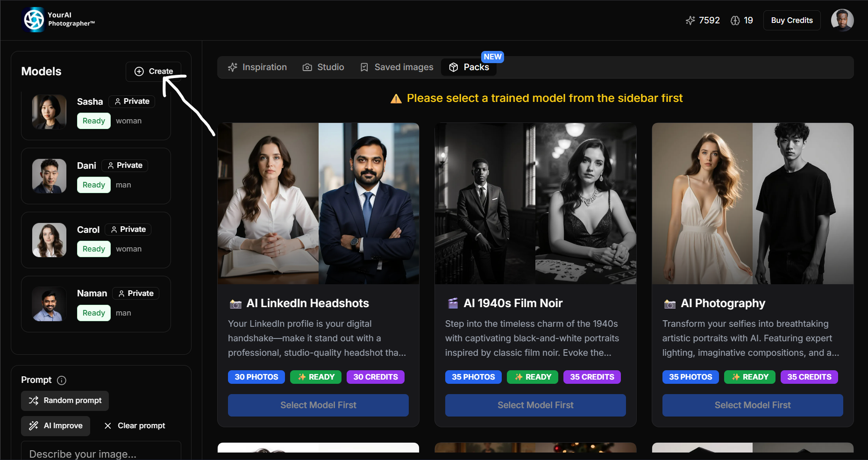Click the sparkle icon on the Inspiration tab

point(233,67)
